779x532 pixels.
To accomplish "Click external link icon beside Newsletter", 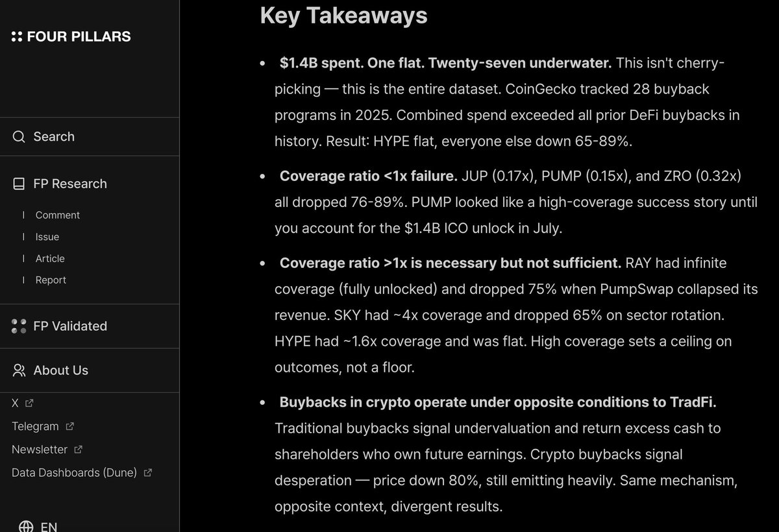I will [x=79, y=450].
